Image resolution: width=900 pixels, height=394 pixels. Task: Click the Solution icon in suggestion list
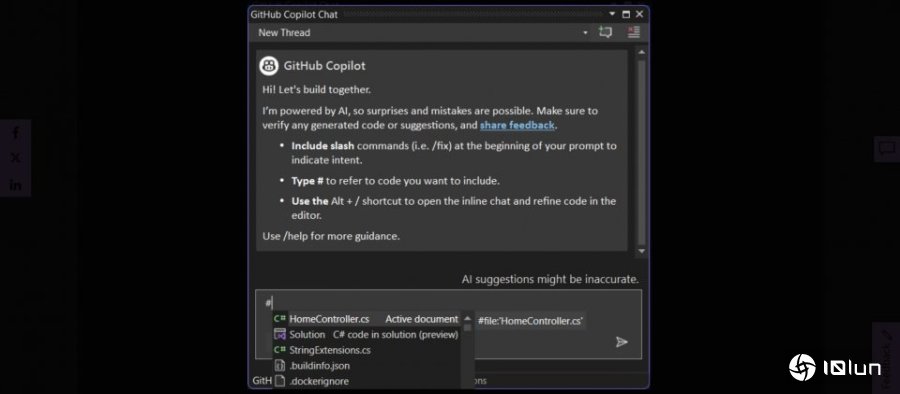(280, 334)
